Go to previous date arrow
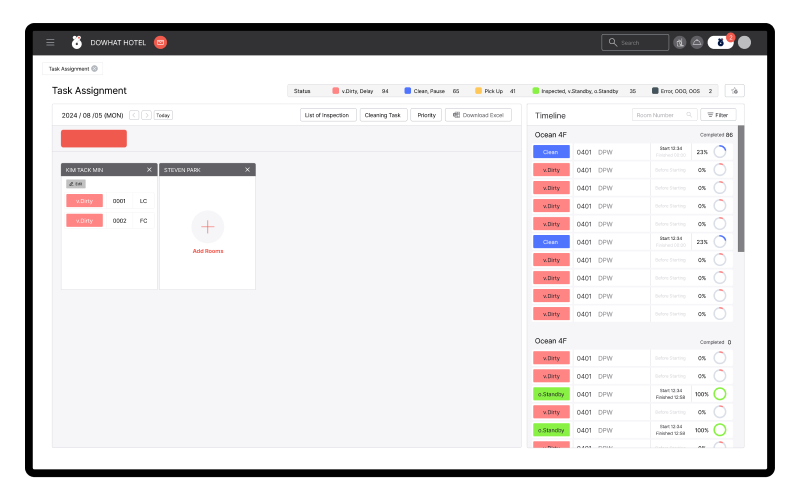800x500 pixels. pos(134,115)
